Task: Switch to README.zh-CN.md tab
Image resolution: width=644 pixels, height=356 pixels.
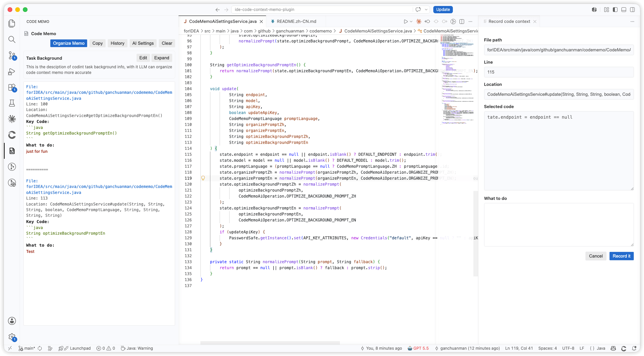Action: click(x=296, y=22)
